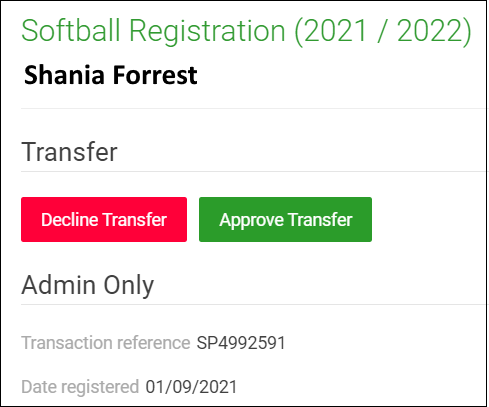
Task: Click the word Softball in the title
Action: [x=71, y=30]
